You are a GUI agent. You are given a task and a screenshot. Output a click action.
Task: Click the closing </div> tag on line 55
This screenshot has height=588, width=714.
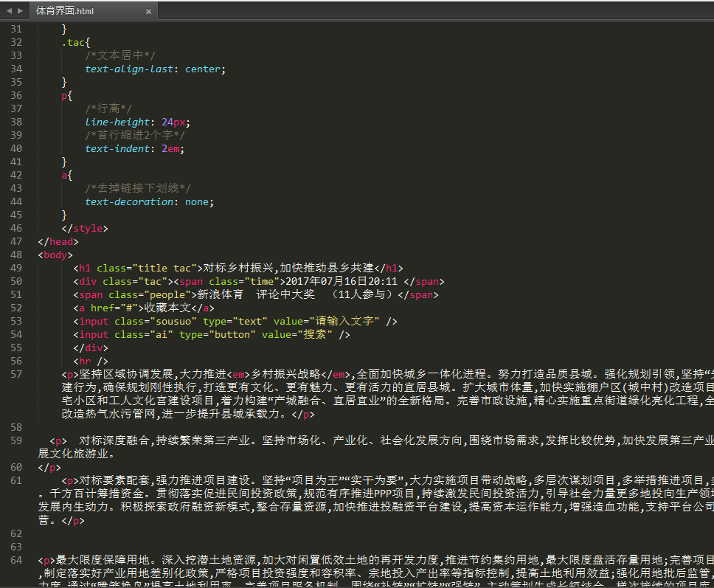(91, 348)
